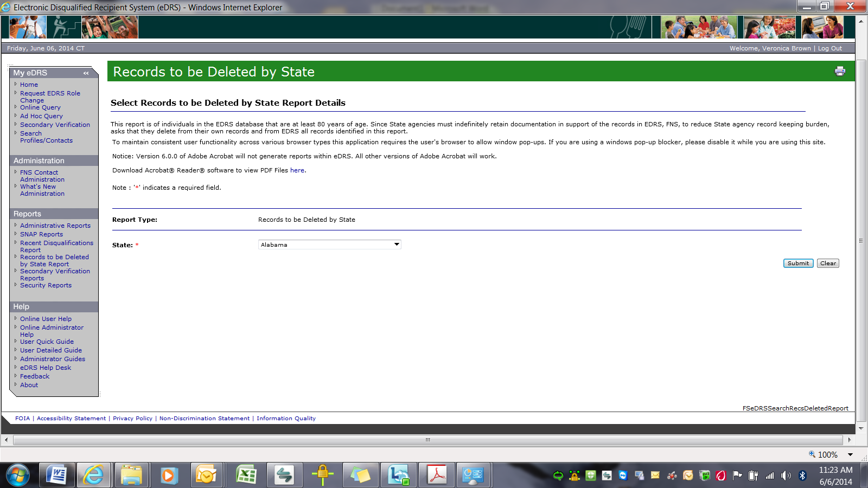This screenshot has height=488, width=868.
Task: Open Privacy Policy footer link
Action: point(132,419)
